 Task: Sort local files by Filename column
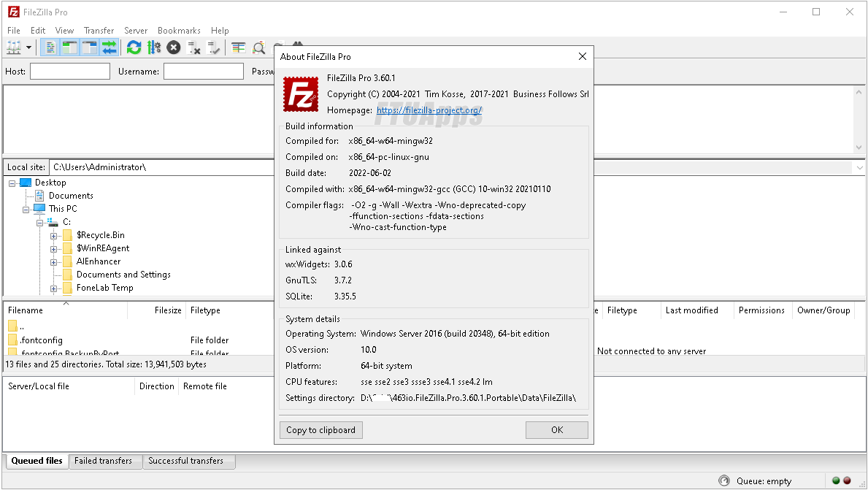(x=66, y=310)
